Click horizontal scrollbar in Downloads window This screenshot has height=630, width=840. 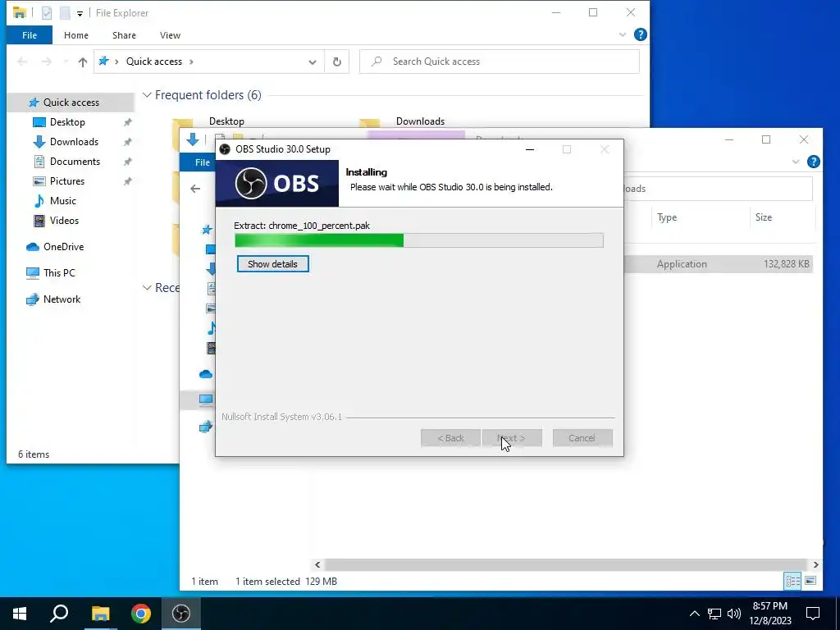[x=566, y=564]
